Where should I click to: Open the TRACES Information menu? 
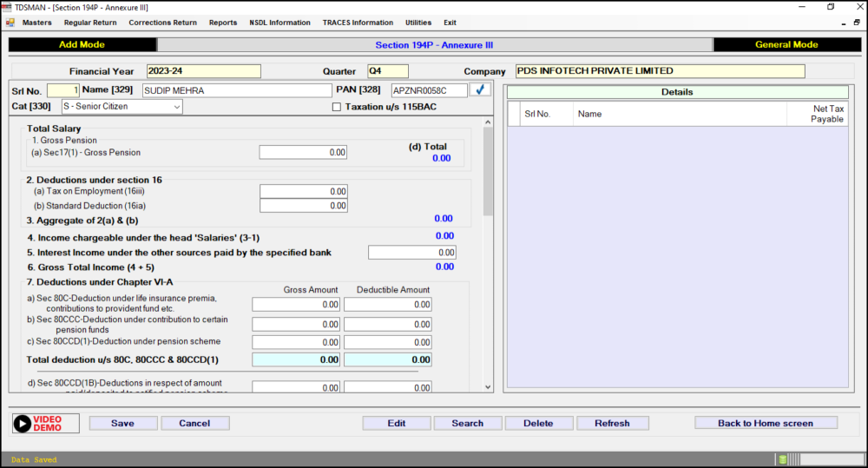358,23
